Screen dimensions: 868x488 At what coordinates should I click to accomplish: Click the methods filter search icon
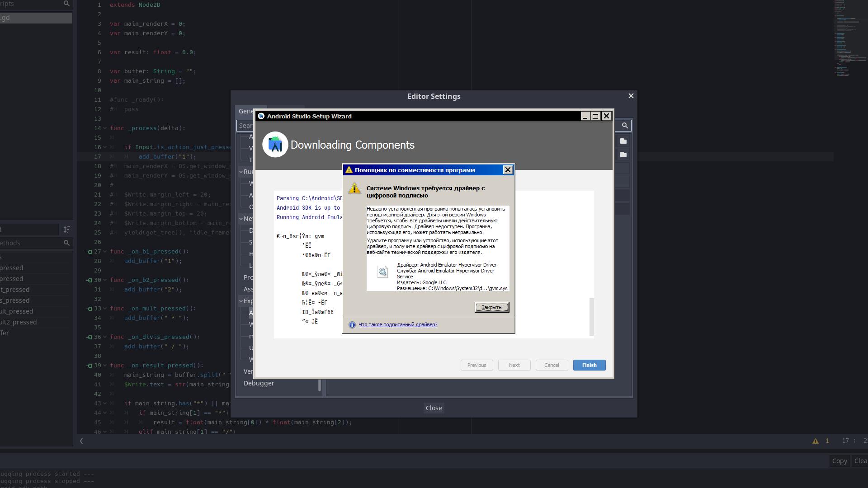pos(66,243)
